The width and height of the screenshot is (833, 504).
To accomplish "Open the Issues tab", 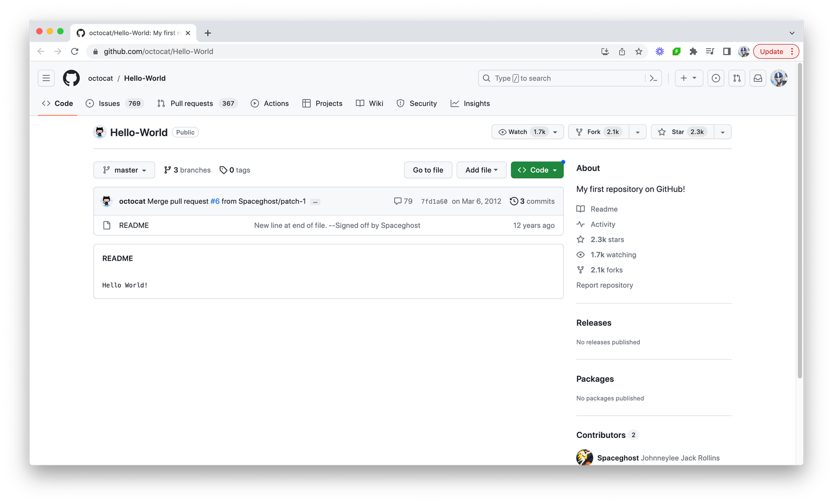I will point(113,104).
